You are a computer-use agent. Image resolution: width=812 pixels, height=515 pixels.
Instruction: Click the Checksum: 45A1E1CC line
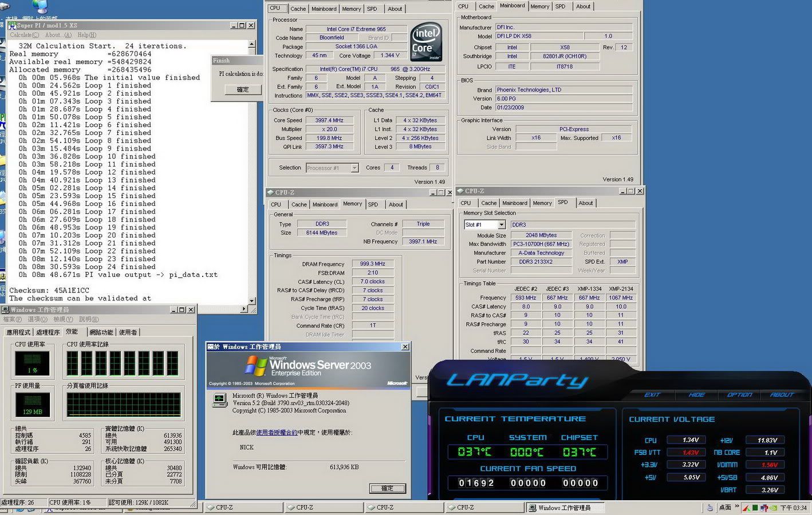tap(49, 290)
